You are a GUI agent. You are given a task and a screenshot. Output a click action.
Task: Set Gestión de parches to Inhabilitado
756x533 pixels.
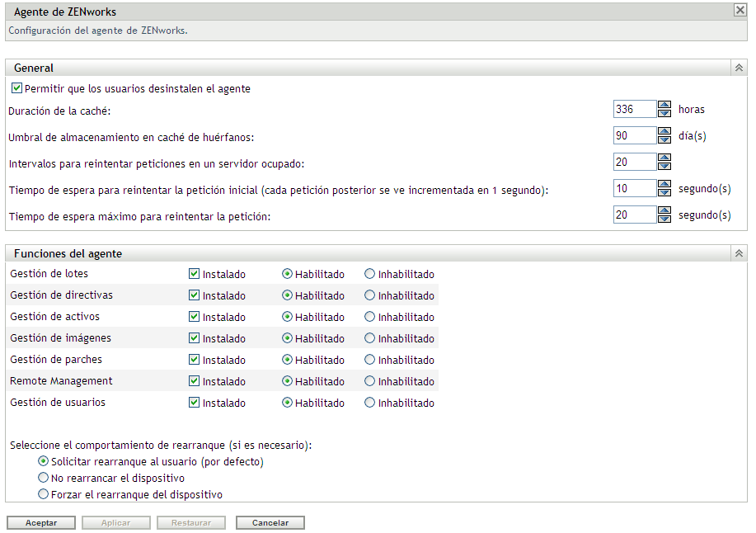(369, 360)
